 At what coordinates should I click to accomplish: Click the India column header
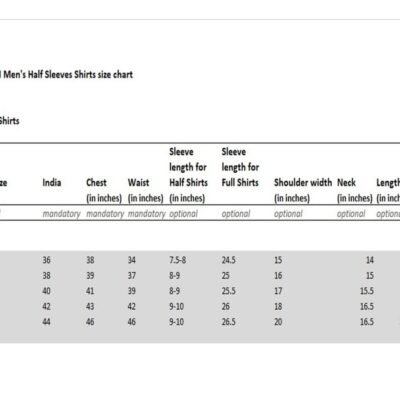pos(52,183)
